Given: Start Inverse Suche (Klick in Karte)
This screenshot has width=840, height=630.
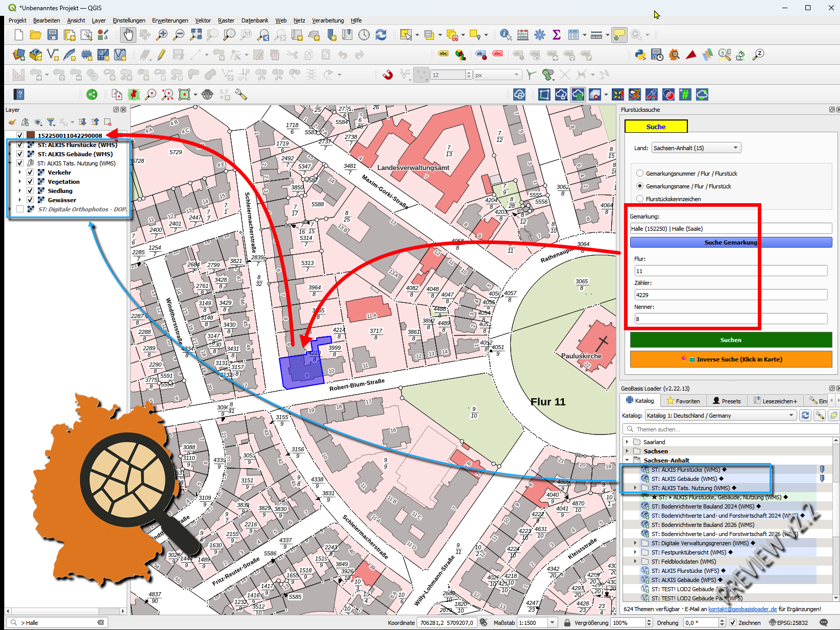Looking at the screenshot, I should click(731, 359).
